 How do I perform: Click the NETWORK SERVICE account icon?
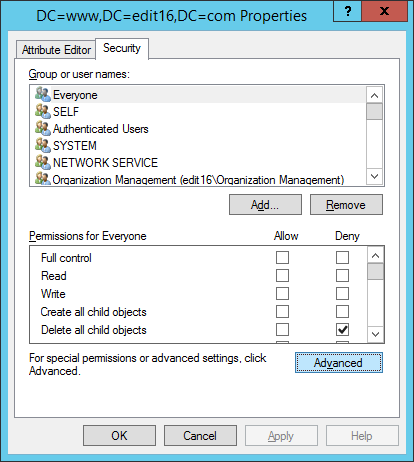[43, 162]
